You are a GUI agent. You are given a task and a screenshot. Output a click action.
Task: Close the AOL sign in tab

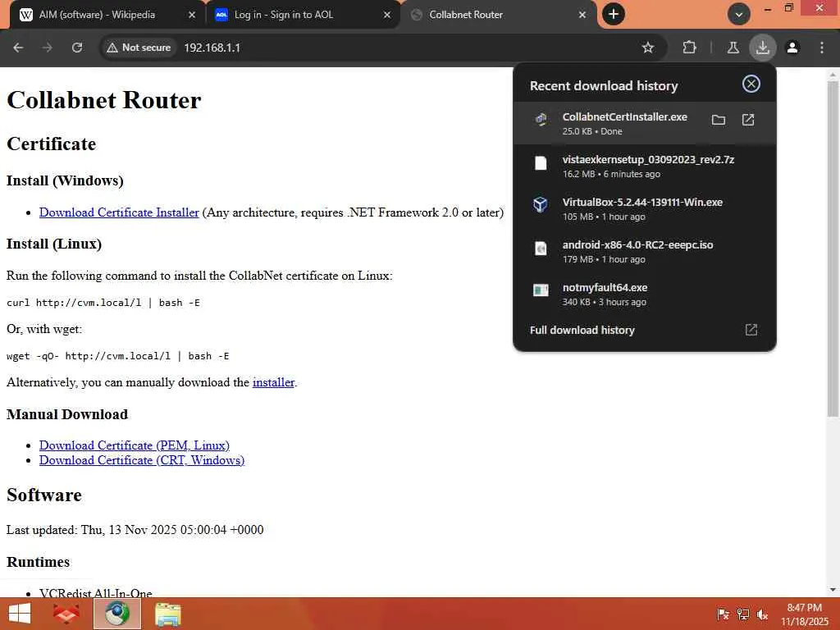tap(387, 15)
